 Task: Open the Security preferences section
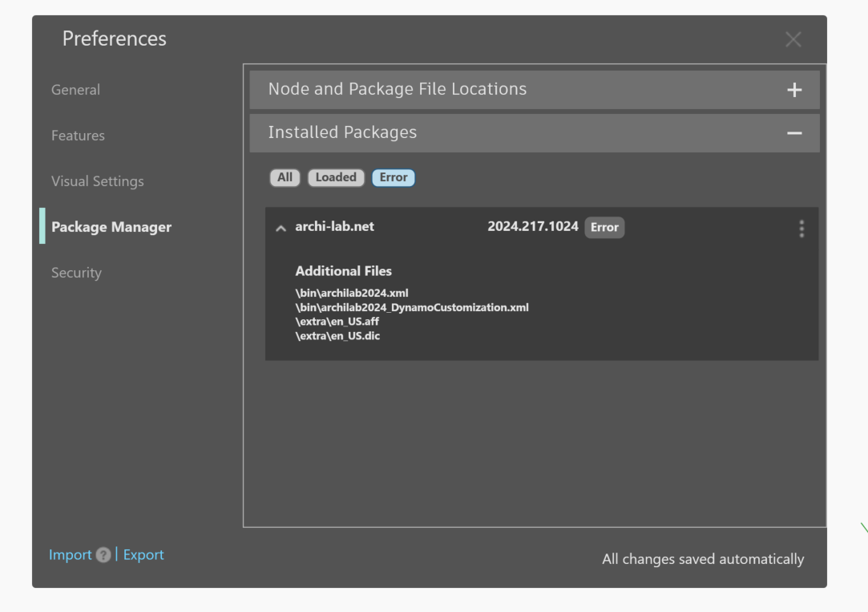click(x=76, y=273)
